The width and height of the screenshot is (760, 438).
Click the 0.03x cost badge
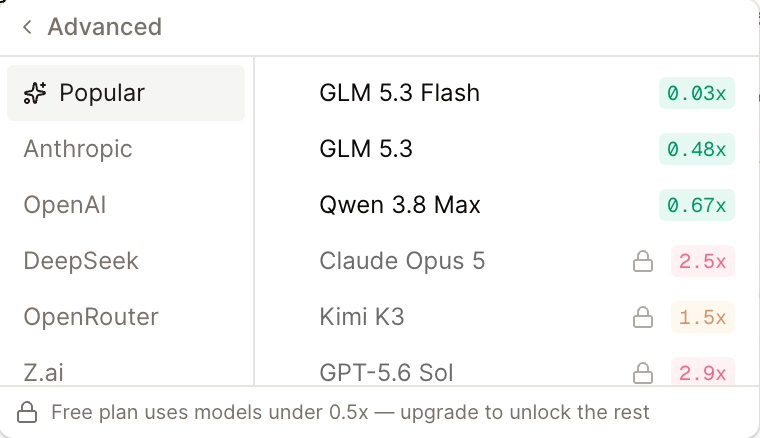[697, 93]
